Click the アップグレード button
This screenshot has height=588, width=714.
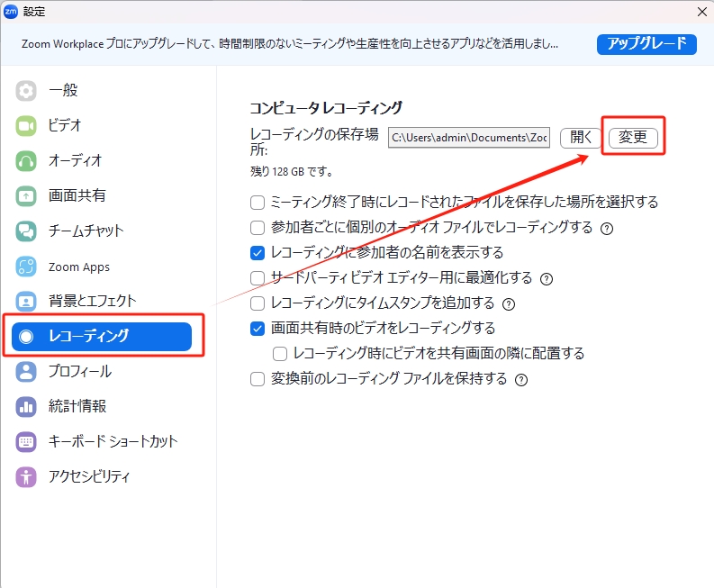tap(646, 44)
